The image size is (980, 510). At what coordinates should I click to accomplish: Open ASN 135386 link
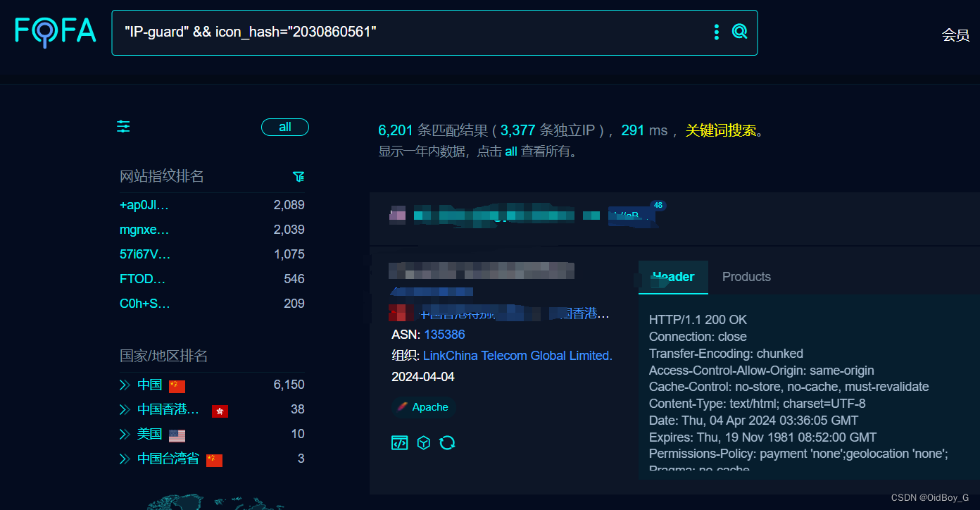(x=444, y=335)
